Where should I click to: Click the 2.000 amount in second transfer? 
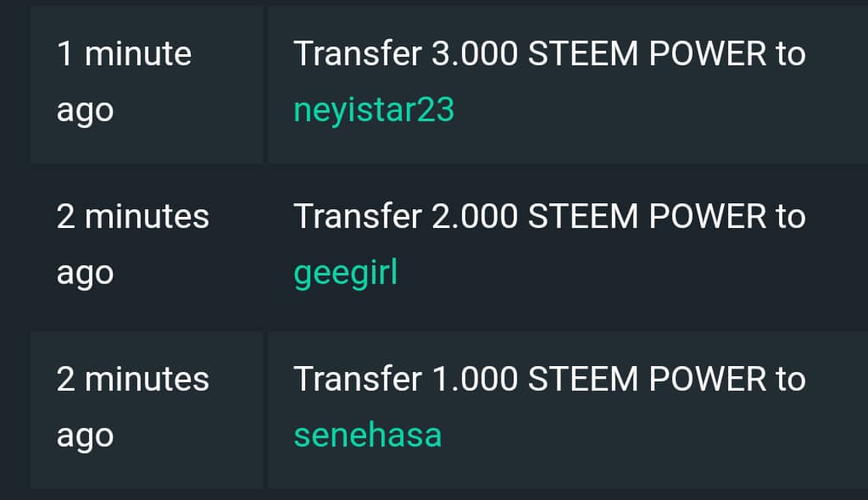click(x=475, y=216)
